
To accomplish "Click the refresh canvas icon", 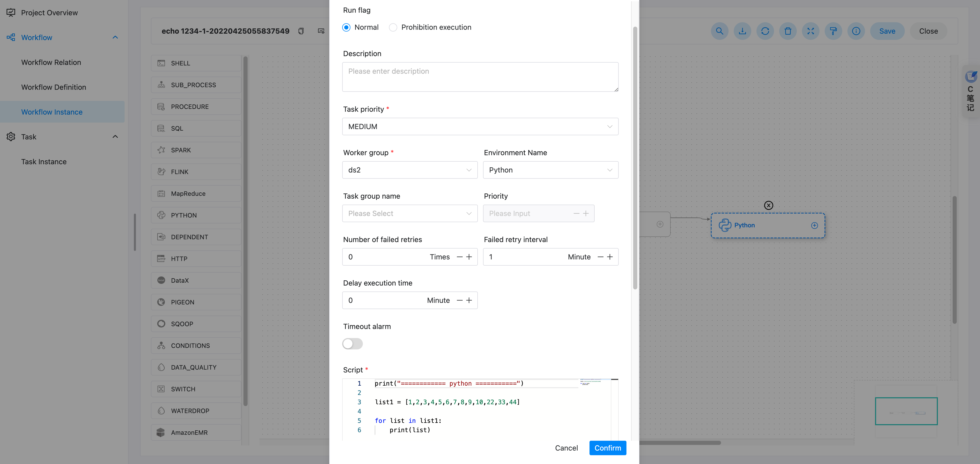I will click(765, 31).
